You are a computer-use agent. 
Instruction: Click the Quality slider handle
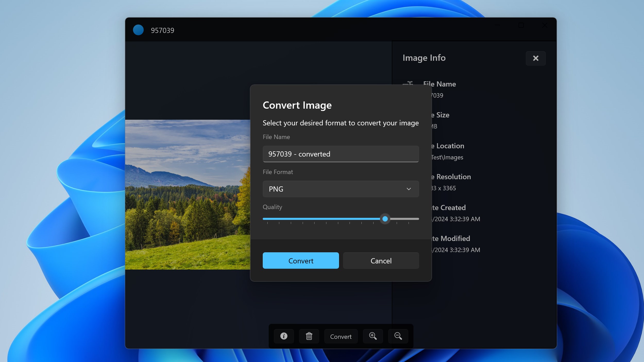tap(385, 219)
